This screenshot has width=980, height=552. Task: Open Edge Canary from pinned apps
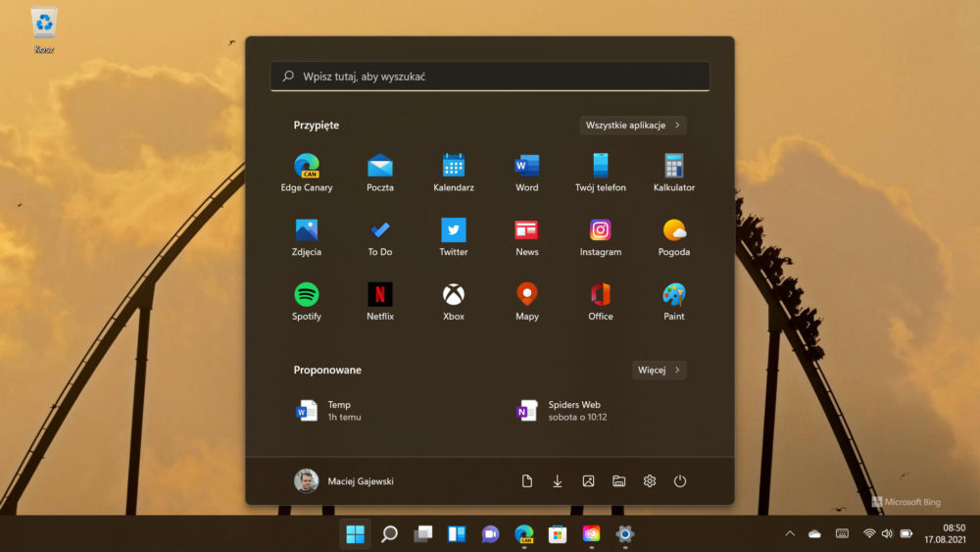[306, 173]
